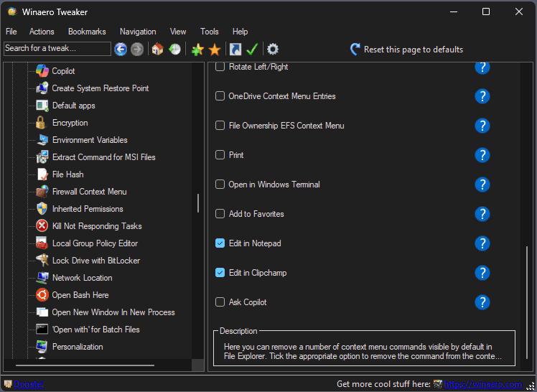Click the File Hash icon
Screen dimensions: 537x392
tap(42, 174)
